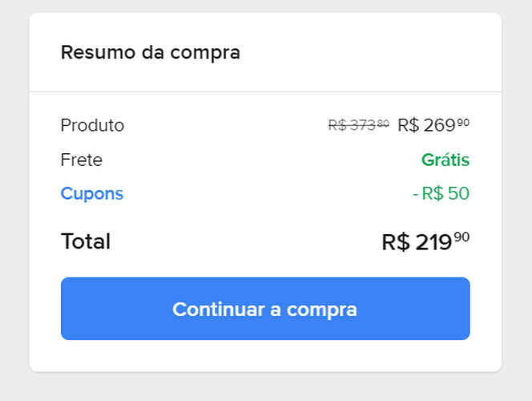Open the blue Cupons link
Screen dimensions: 532x401
pyautogui.click(x=92, y=193)
